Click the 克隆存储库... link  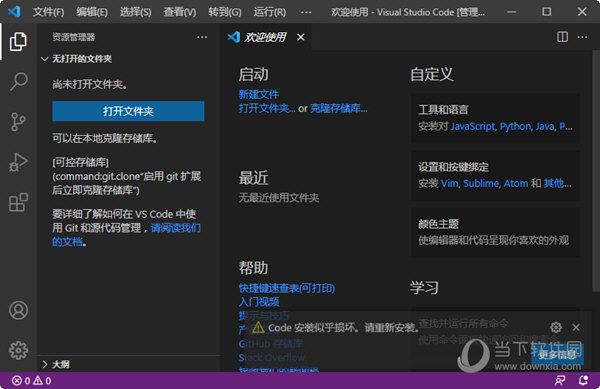point(339,108)
